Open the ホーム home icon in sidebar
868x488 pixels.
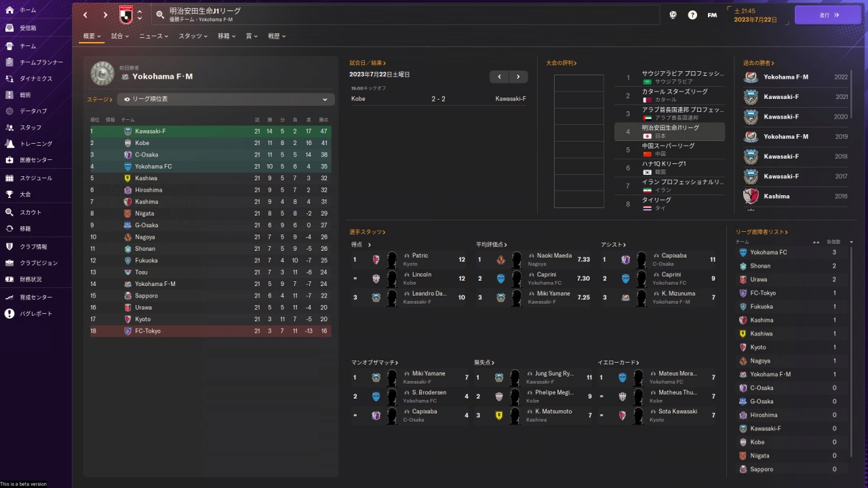(9, 10)
